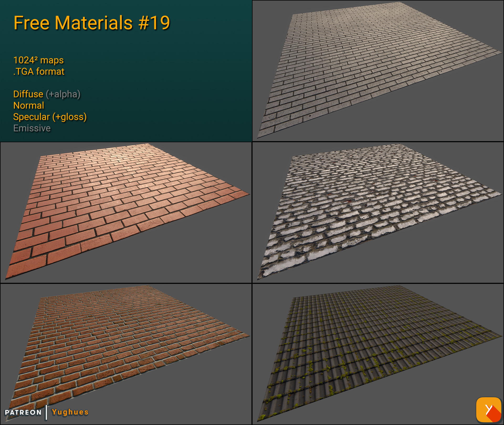Toggle the Normal map option
Image resolution: width=504 pixels, height=425 pixels.
tap(29, 105)
